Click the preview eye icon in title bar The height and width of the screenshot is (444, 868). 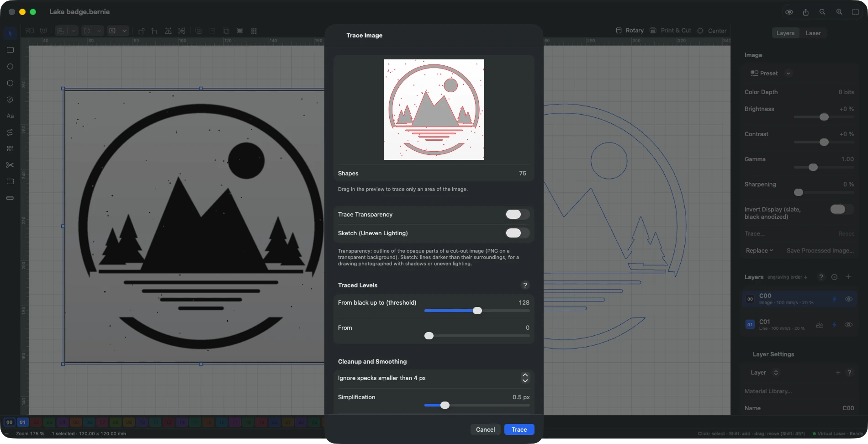tap(789, 12)
